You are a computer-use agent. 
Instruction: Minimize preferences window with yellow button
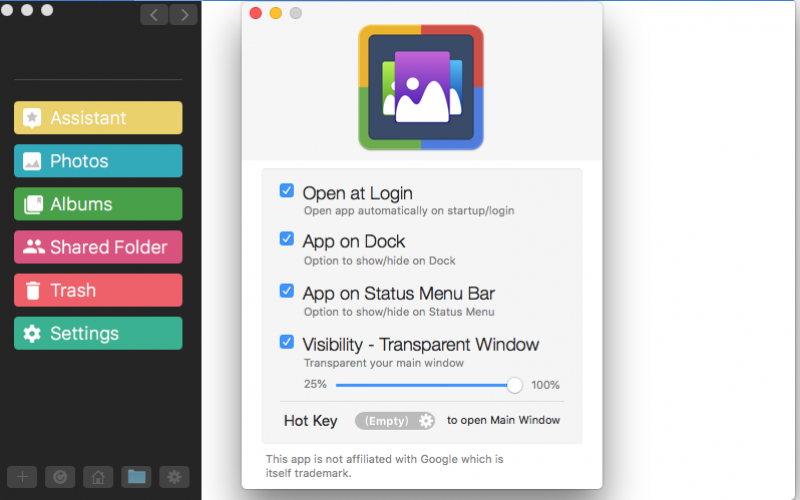pyautogui.click(x=276, y=13)
